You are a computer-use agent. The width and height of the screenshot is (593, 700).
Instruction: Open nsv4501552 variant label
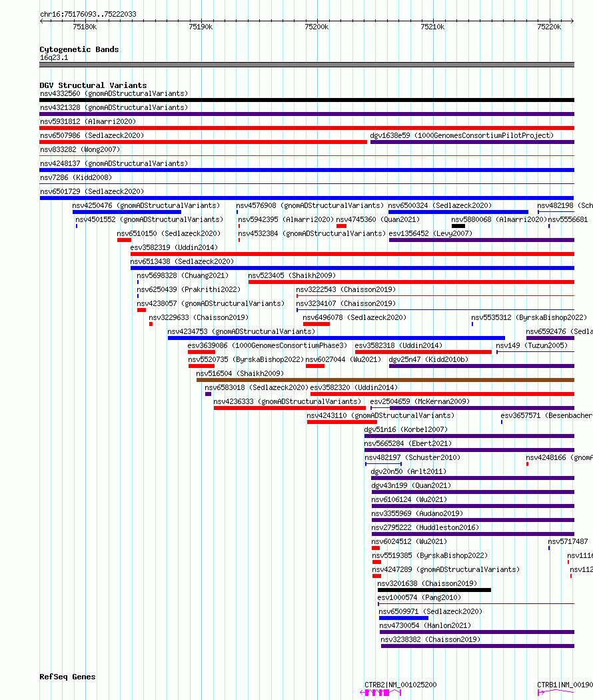pyautogui.click(x=149, y=219)
